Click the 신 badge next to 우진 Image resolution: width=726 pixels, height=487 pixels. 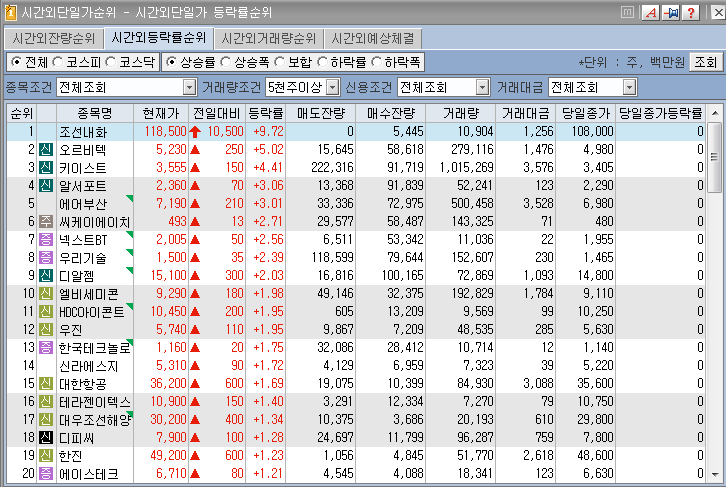pos(45,330)
